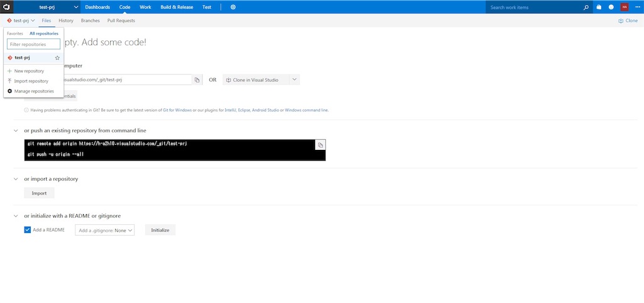Click Clone in Visual Studio button

(256, 80)
